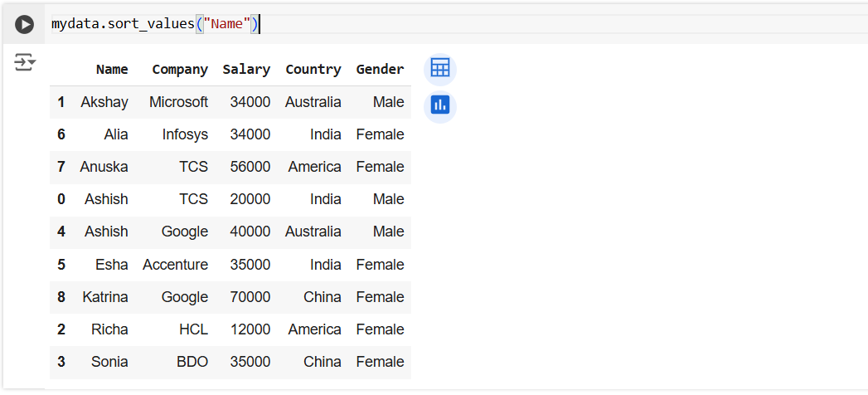Click the Akshay name cell
This screenshot has height=395, width=868.
pyautogui.click(x=104, y=102)
